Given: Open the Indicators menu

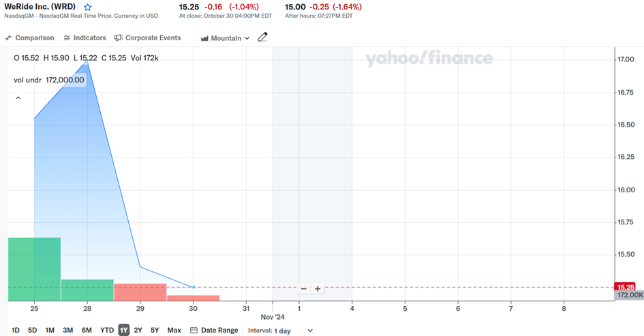Looking at the screenshot, I should pos(85,38).
